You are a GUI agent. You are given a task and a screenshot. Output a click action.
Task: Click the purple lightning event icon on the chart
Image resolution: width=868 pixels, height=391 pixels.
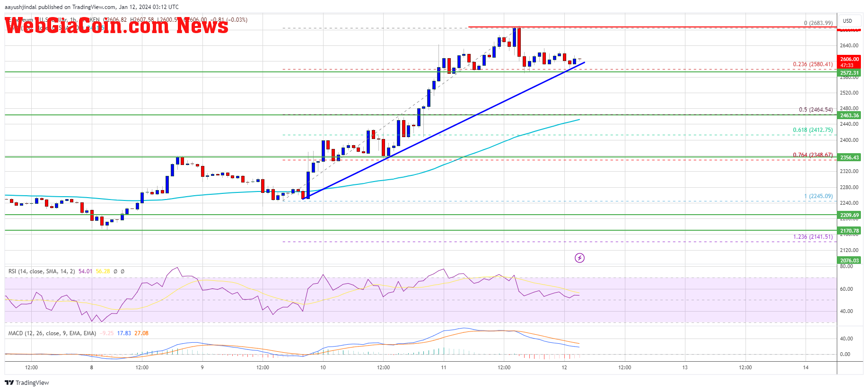pos(579,258)
